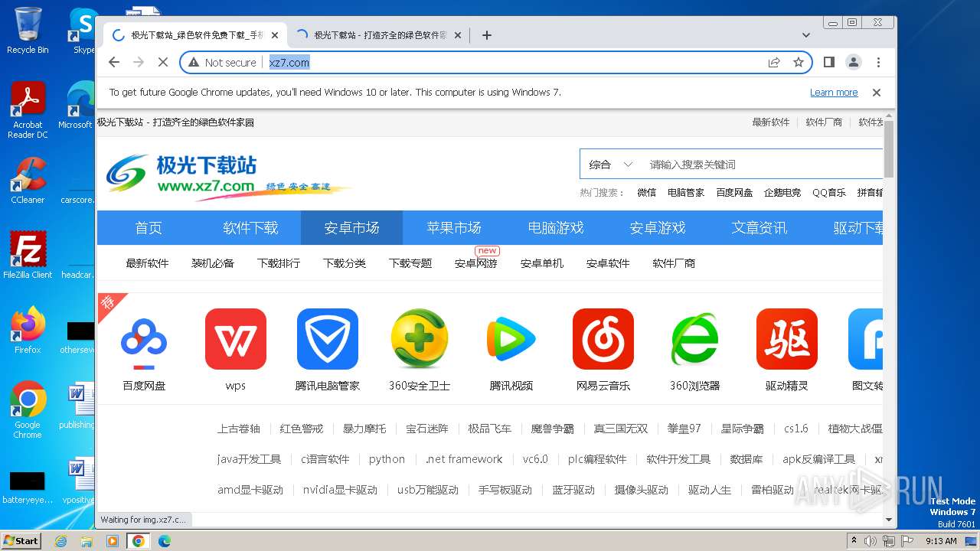Switch to the second 极光下载站 tab
The height and width of the screenshot is (551, 980).
tap(378, 35)
